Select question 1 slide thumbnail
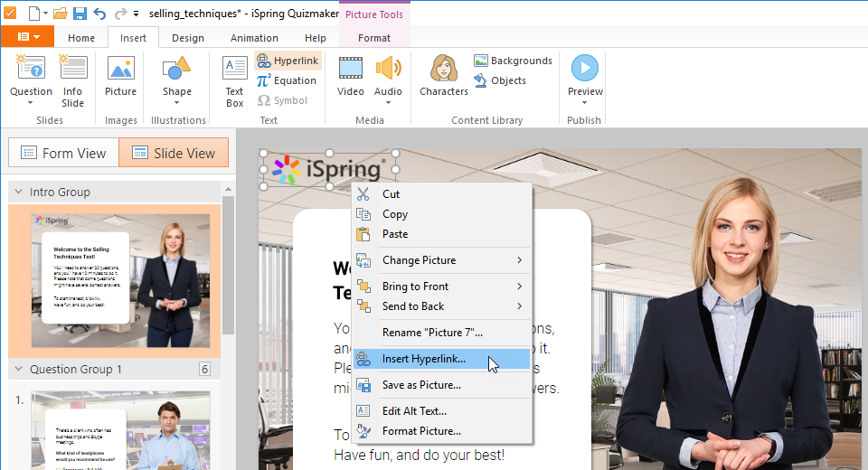The width and height of the screenshot is (868, 470). point(120,431)
